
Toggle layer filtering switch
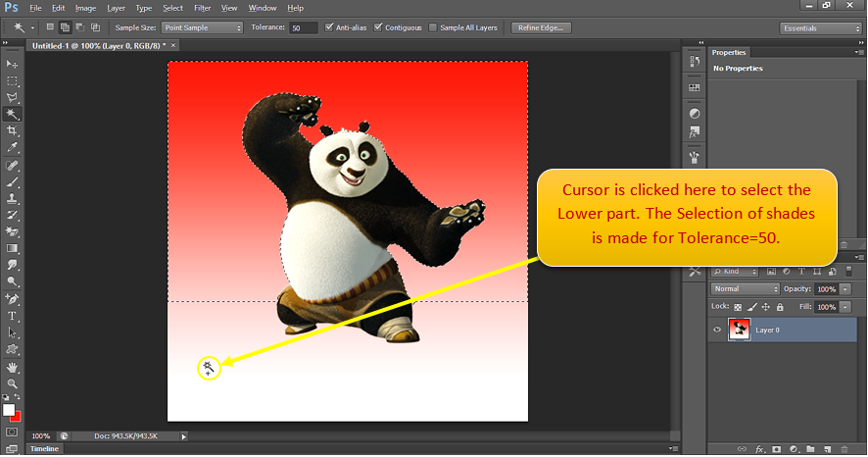pos(848,272)
